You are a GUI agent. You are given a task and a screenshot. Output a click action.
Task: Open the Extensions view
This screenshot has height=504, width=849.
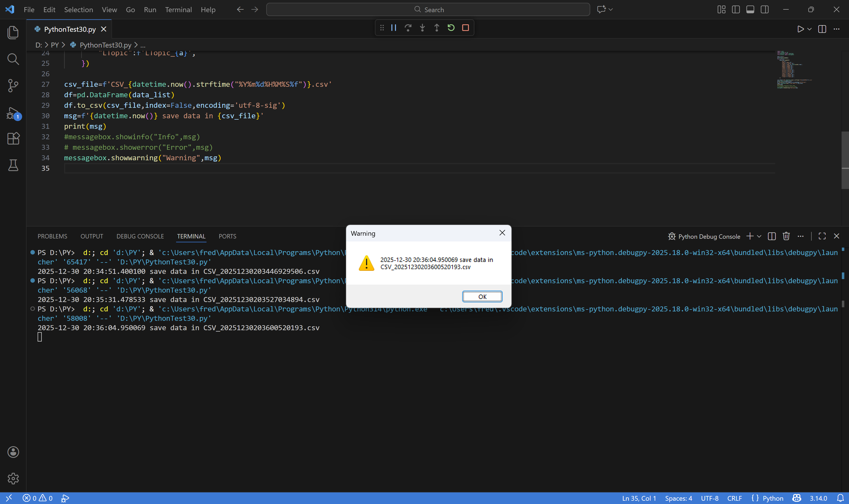tap(13, 138)
